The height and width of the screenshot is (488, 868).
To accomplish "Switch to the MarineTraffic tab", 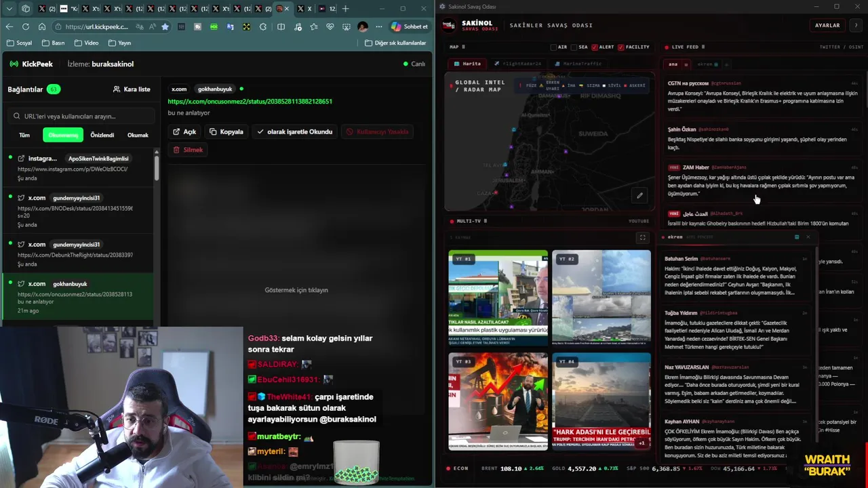I will tap(578, 64).
